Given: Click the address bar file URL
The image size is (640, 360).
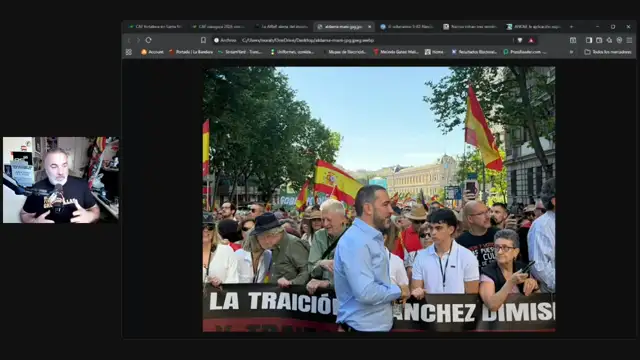Looking at the screenshot, I should click(x=308, y=40).
